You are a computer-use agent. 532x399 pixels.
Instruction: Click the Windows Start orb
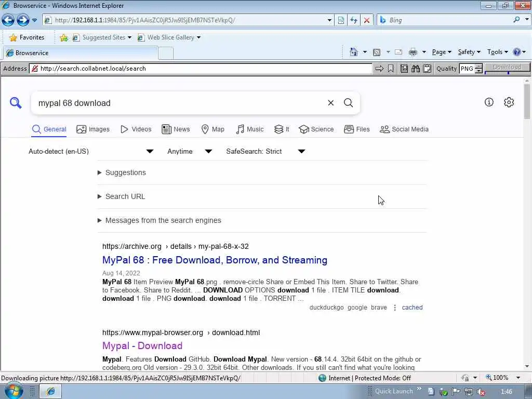[14, 391]
